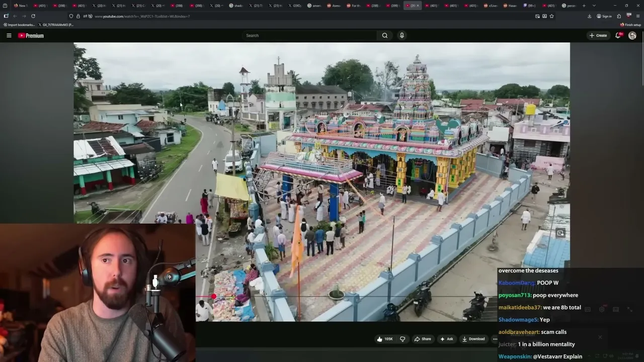644x362 pixels.
Task: Click the Ask button below video
Action: [447, 339]
